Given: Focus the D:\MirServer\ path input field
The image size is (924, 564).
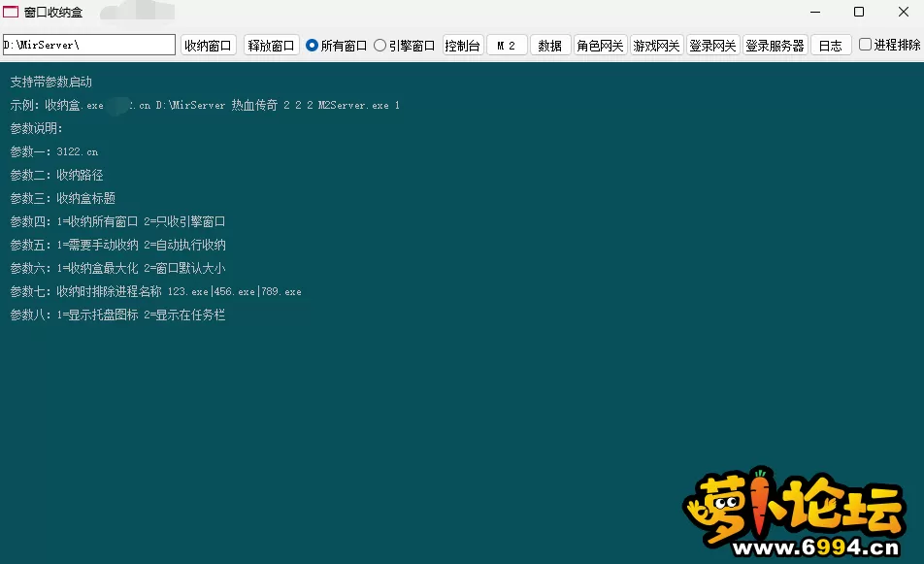Looking at the screenshot, I should (x=89, y=45).
